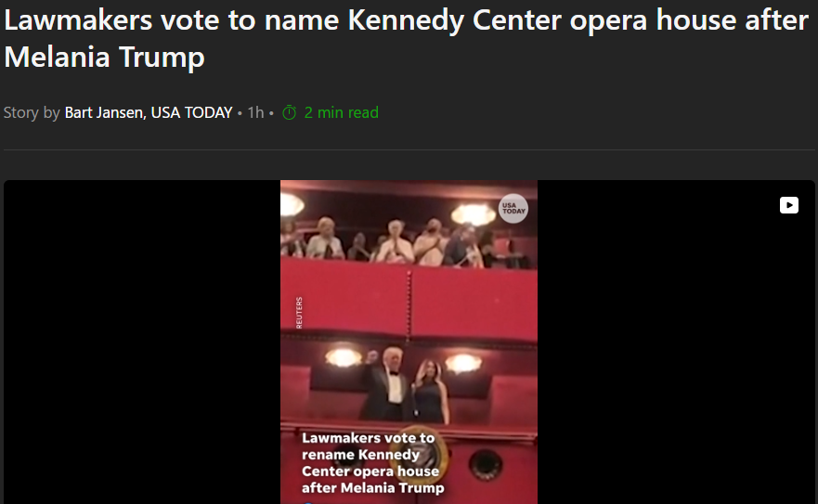
Task: Click the USA TODAY circular logo on video
Action: [x=513, y=208]
